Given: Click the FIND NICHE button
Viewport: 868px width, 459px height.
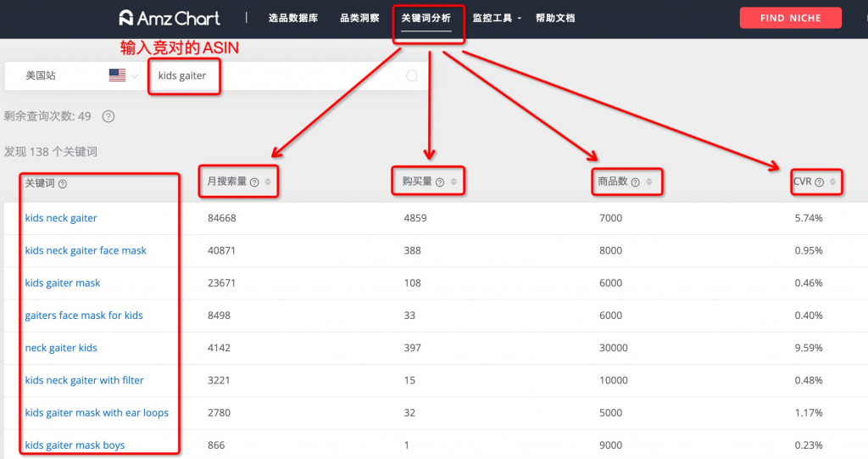Looking at the screenshot, I should click(791, 18).
